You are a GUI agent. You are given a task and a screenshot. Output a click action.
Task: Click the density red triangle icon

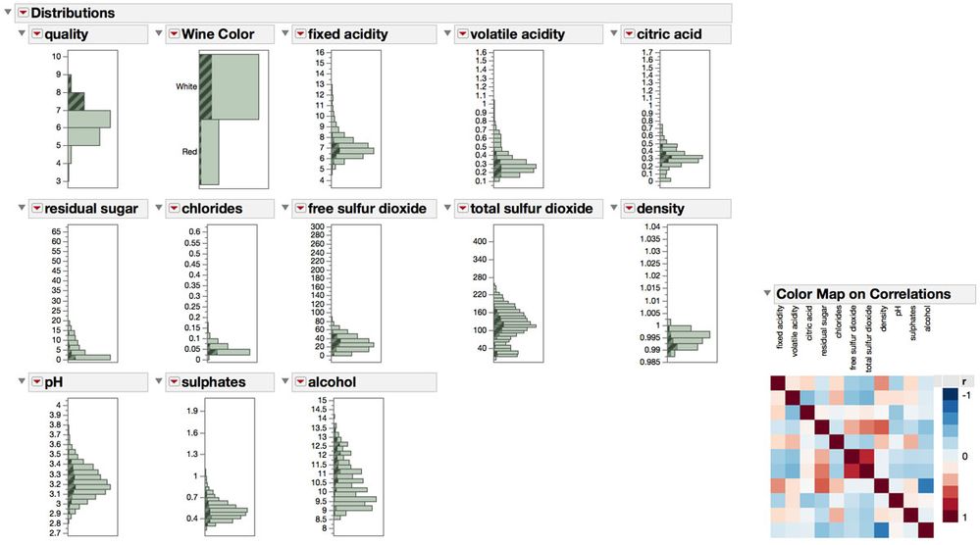[627, 209]
